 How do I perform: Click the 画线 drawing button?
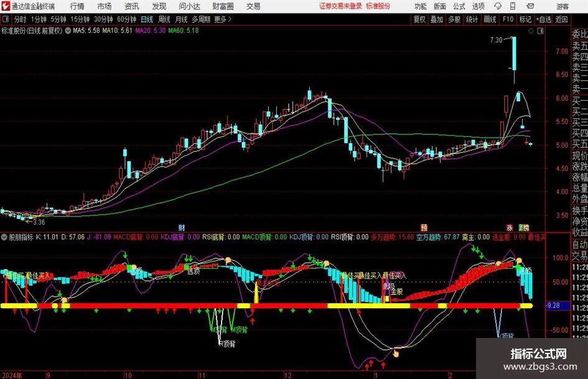point(490,19)
